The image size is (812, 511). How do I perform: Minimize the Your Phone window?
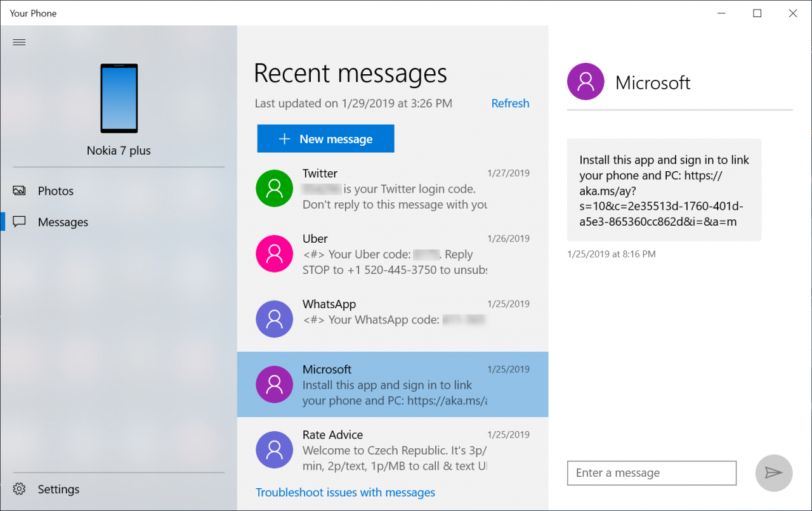(721, 13)
